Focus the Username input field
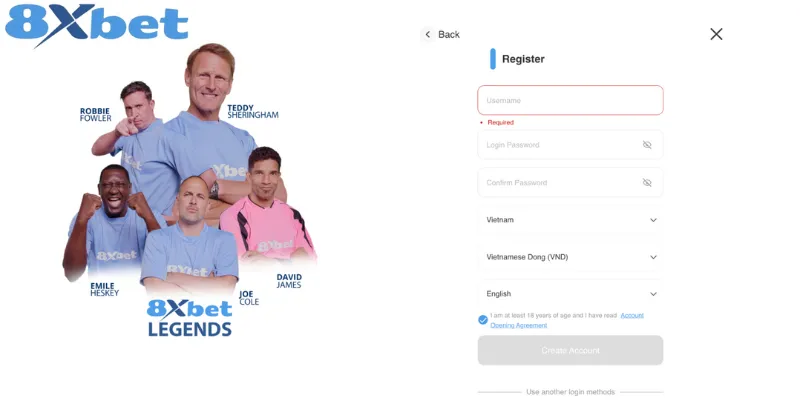The height and width of the screenshot is (400, 800). (570, 100)
